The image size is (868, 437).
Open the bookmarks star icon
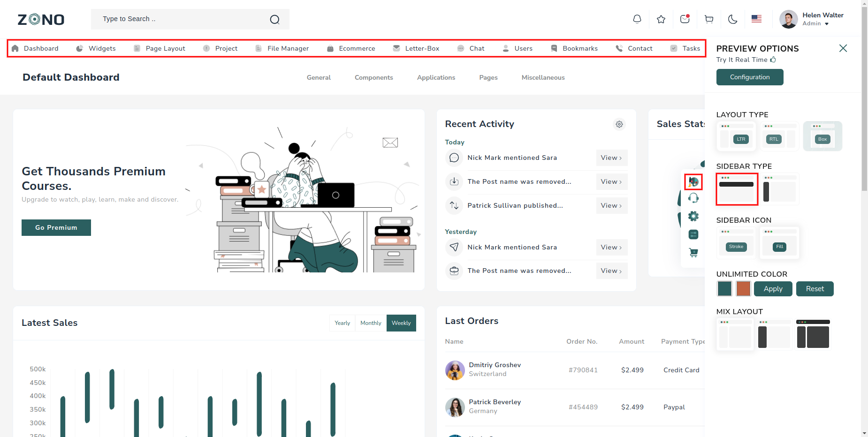661,19
